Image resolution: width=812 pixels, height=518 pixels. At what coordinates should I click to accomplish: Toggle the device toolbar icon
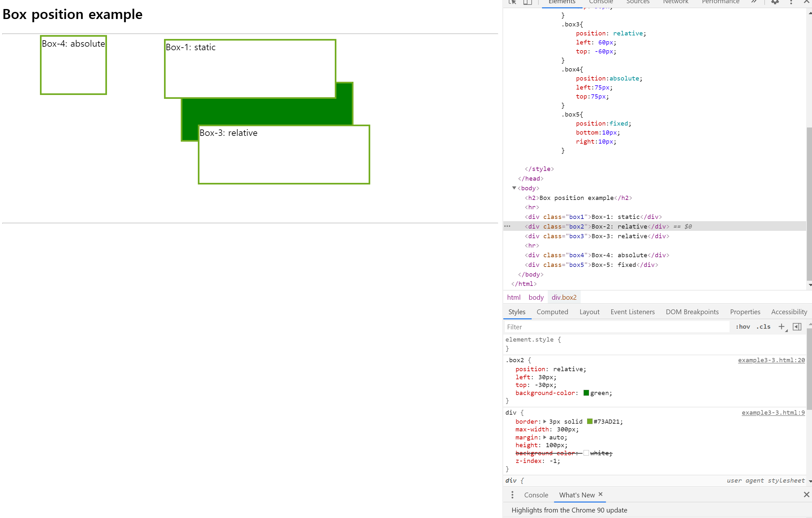[x=527, y=2]
